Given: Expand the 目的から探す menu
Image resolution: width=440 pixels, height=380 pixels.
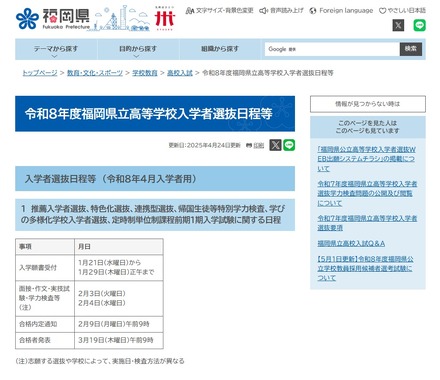Looking at the screenshot, I should 138,50.
